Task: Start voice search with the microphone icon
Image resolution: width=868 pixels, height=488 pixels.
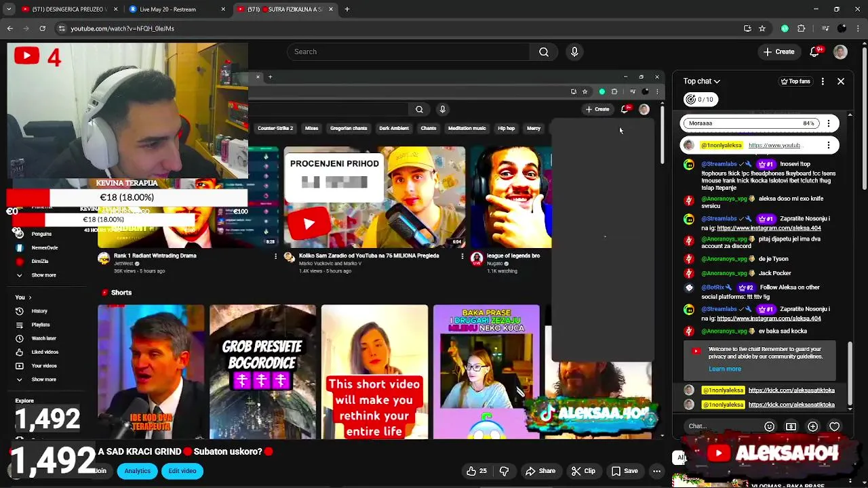Action: tap(574, 52)
